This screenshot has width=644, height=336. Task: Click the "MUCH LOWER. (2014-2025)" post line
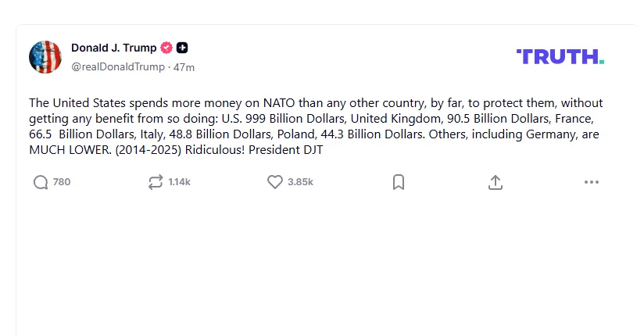[x=106, y=150]
